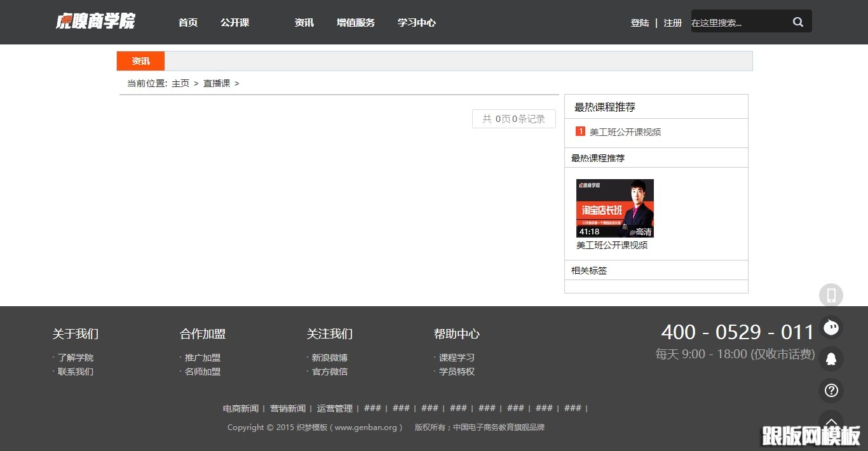Screen dimensions: 868x451
Task: Open the 新浪微博 link
Action: 329,358
